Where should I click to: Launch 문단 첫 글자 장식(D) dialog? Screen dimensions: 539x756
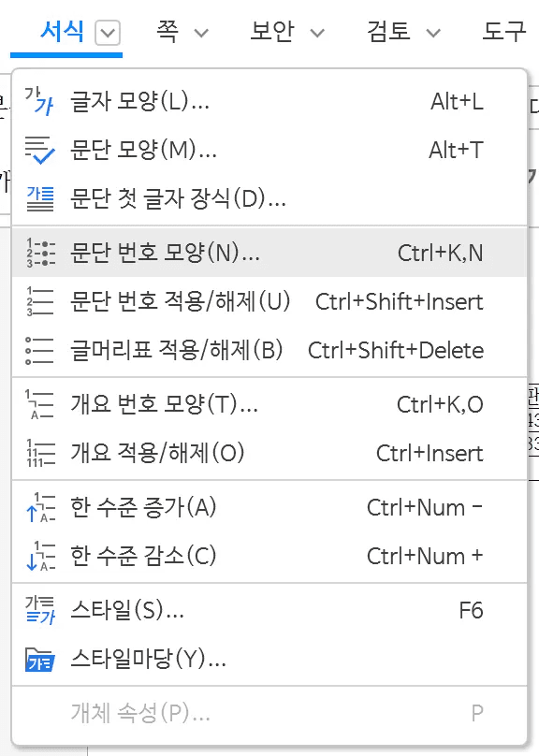(178, 198)
